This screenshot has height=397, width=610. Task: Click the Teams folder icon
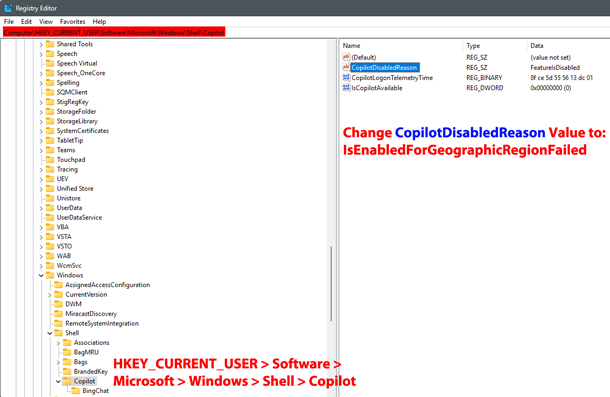coord(50,150)
